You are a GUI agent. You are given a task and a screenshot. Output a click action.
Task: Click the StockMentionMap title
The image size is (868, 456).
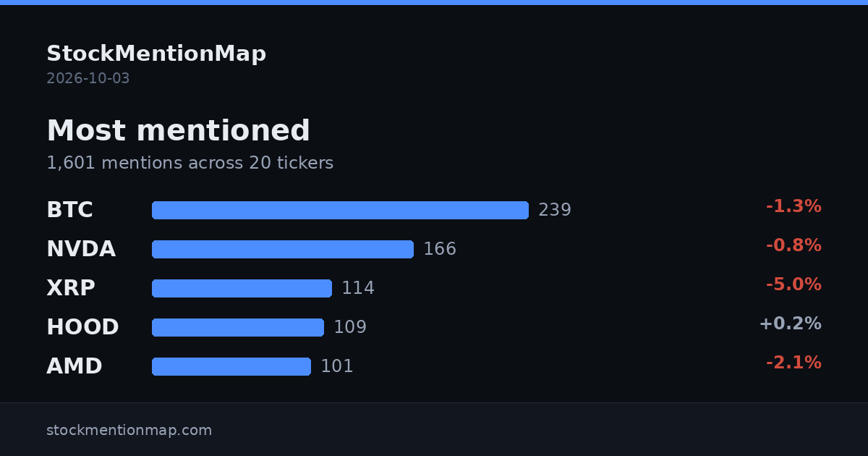(156, 54)
